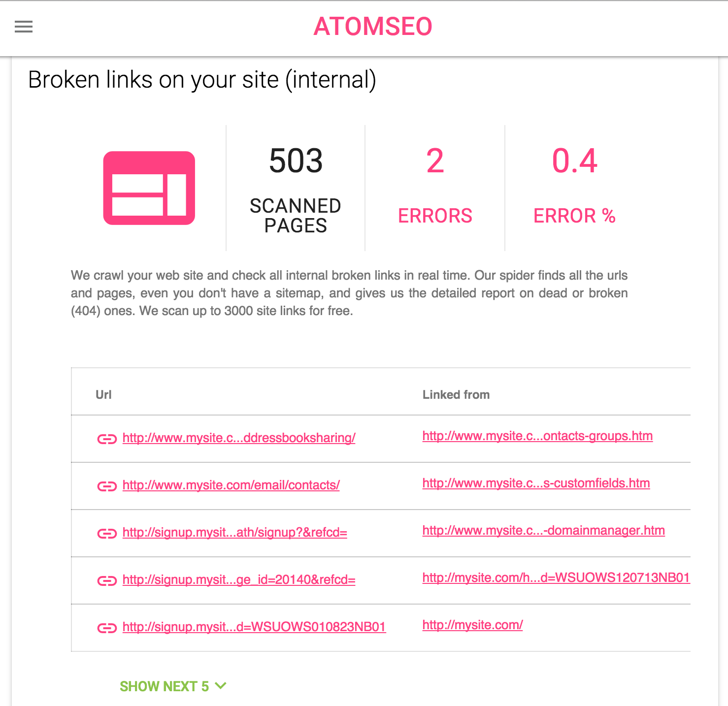Click the pink scanned pages browser icon
The width and height of the screenshot is (728, 706).
tap(148, 188)
